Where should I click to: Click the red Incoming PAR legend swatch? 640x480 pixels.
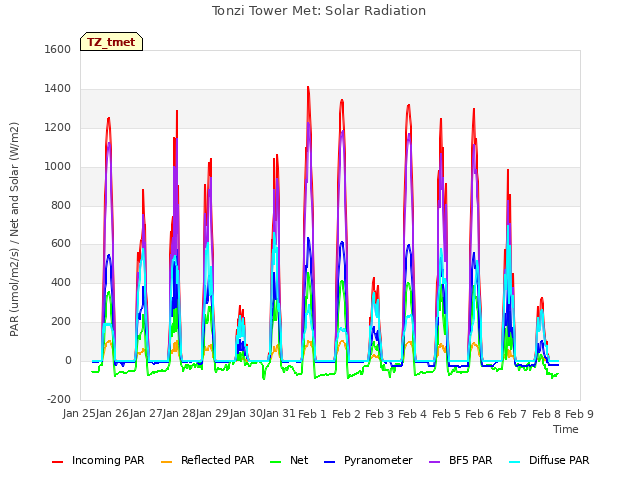tap(58, 462)
